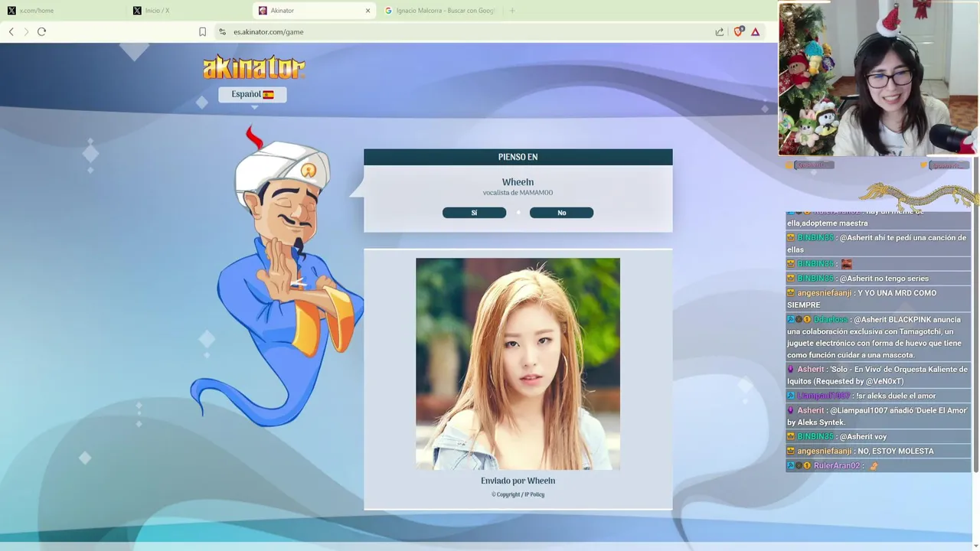Click angesniefaanji's 'NO, ESTOY MOLESTA' chat message
This screenshot has width=980, height=551.
[x=878, y=451]
